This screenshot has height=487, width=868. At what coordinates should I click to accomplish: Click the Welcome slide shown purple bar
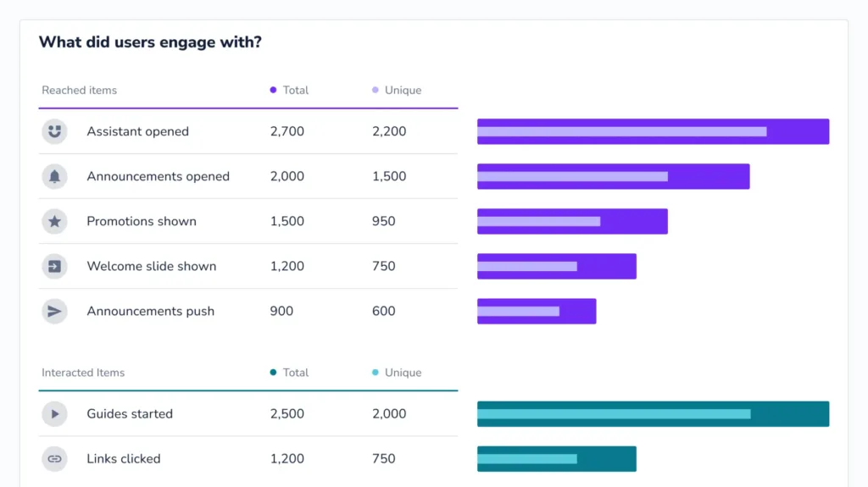pos(557,266)
